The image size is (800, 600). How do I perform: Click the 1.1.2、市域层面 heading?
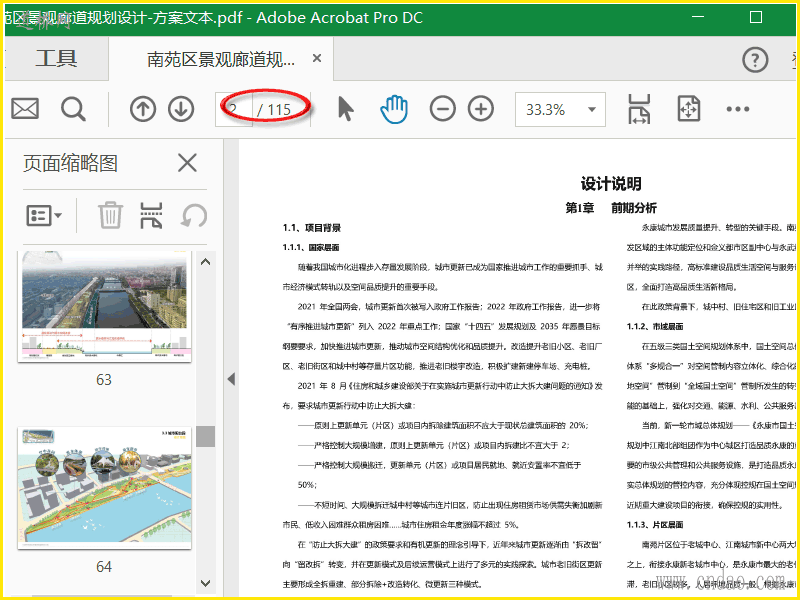[x=655, y=327]
